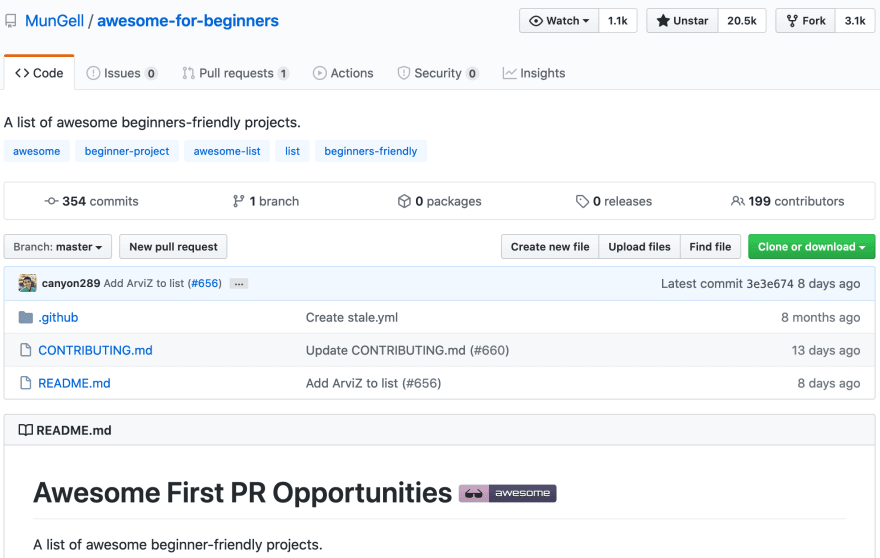Open latest commit hash 3e3e674
Image resolution: width=880 pixels, height=558 pixels.
pos(769,283)
